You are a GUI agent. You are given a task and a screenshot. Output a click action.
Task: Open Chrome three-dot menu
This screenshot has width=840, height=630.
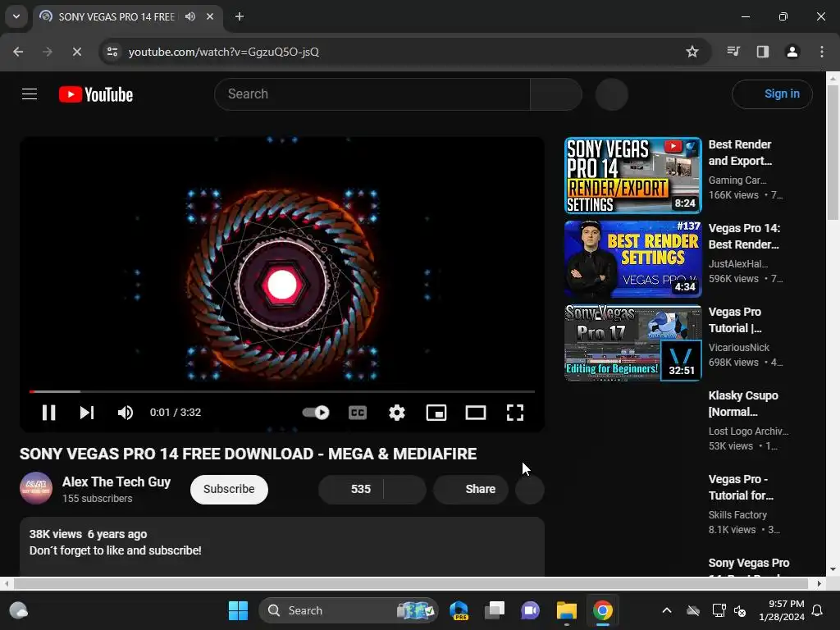point(821,52)
